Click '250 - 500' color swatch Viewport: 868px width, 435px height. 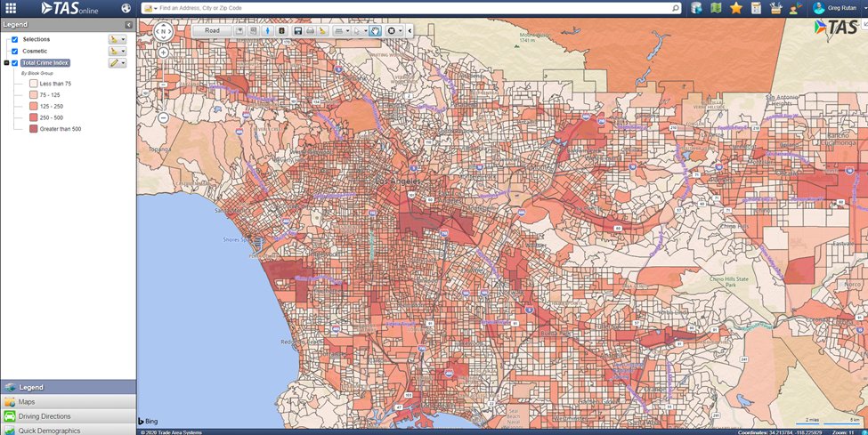pyautogui.click(x=33, y=117)
